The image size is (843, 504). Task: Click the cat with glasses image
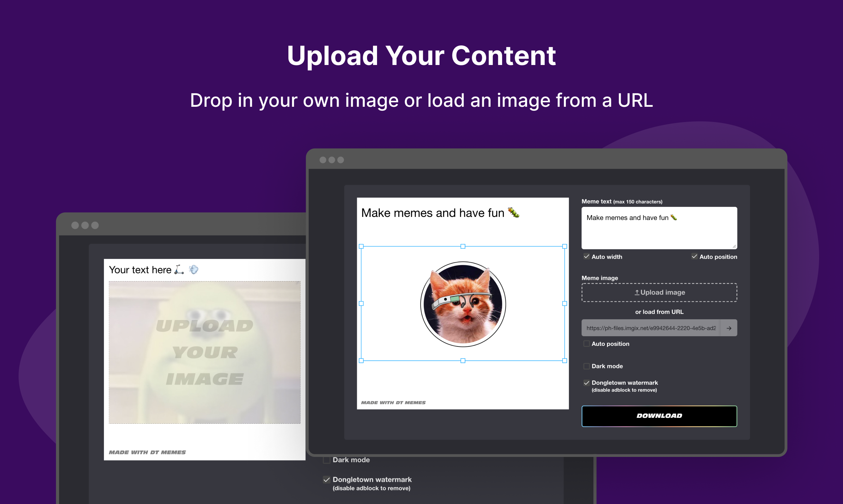[x=463, y=304]
